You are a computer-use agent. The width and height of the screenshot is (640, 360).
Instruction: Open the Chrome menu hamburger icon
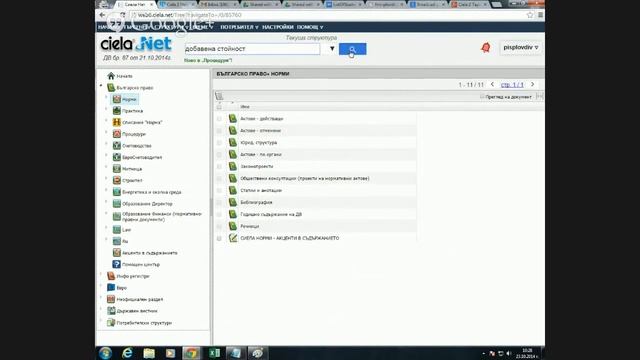(x=540, y=15)
